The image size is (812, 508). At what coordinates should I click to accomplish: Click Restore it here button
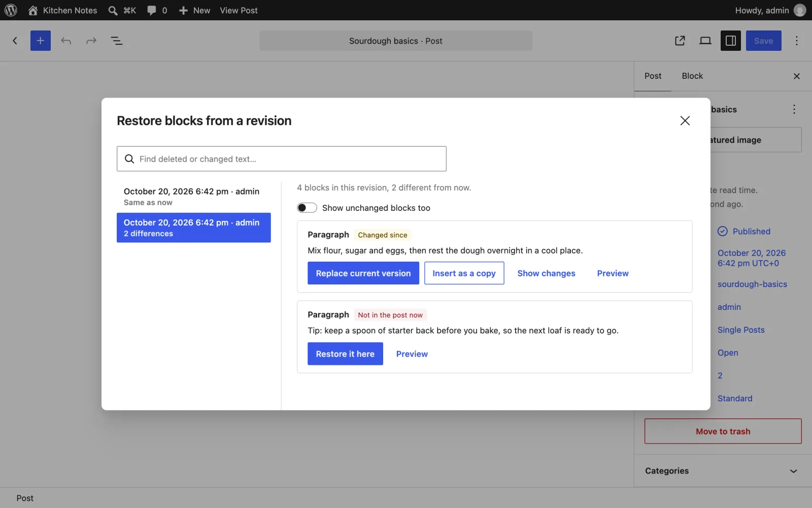pos(345,354)
